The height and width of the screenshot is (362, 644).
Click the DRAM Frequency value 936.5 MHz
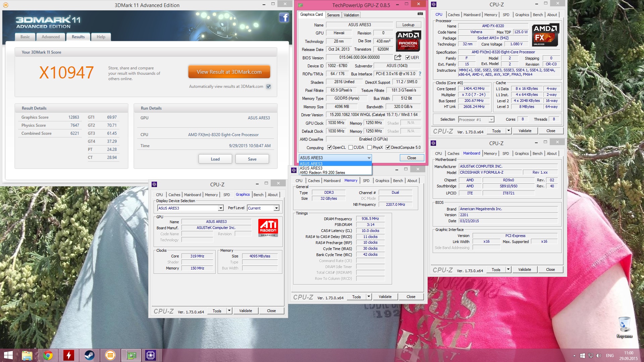(370, 219)
